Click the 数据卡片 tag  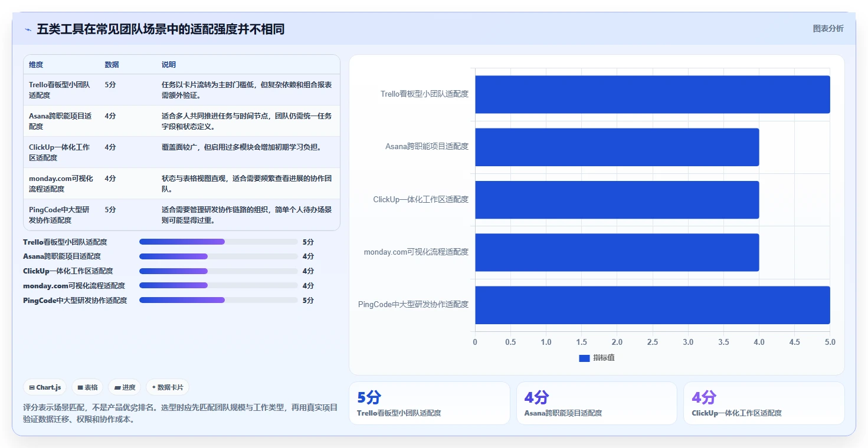coord(168,387)
